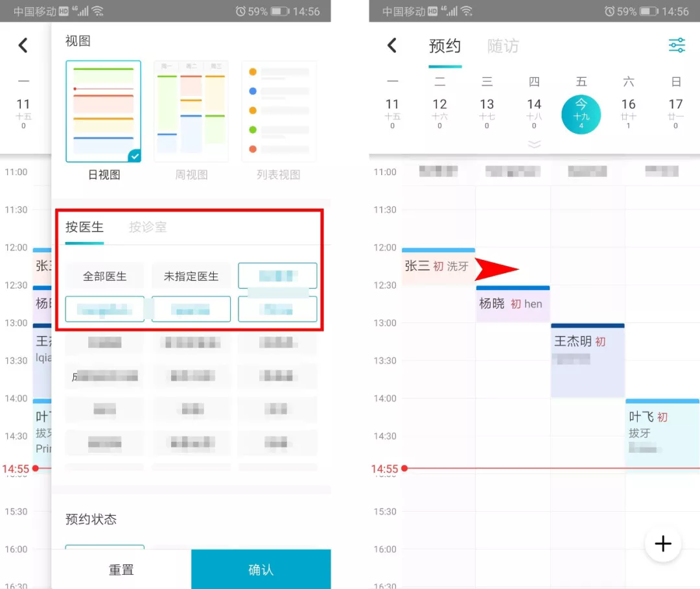Select the 周视图 thumbnail
This screenshot has width=700, height=589.
point(191,112)
